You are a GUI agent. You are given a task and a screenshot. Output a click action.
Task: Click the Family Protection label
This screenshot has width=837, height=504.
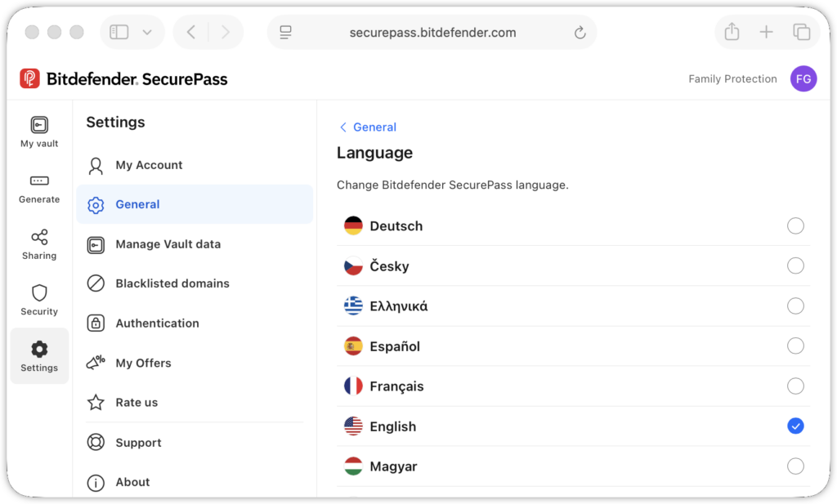click(732, 79)
